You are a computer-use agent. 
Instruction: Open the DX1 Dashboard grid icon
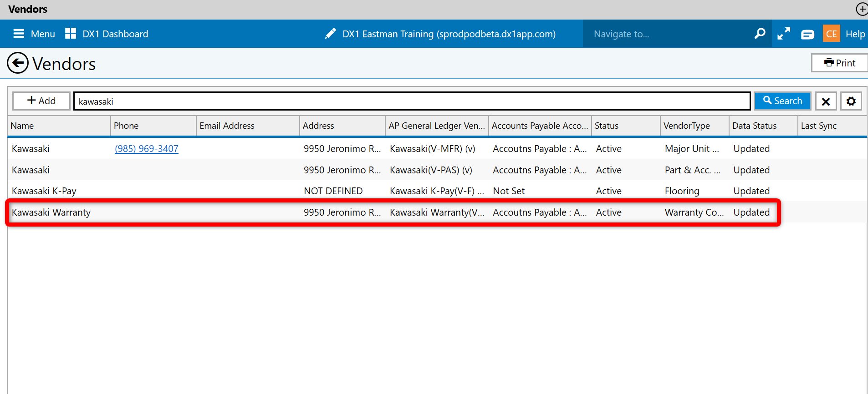[71, 33]
